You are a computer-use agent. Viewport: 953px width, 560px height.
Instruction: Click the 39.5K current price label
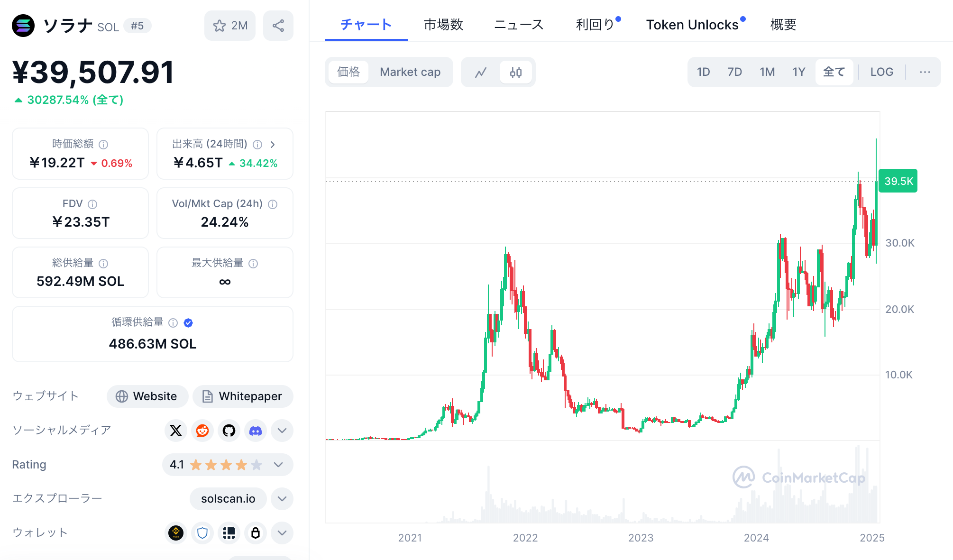coord(898,181)
